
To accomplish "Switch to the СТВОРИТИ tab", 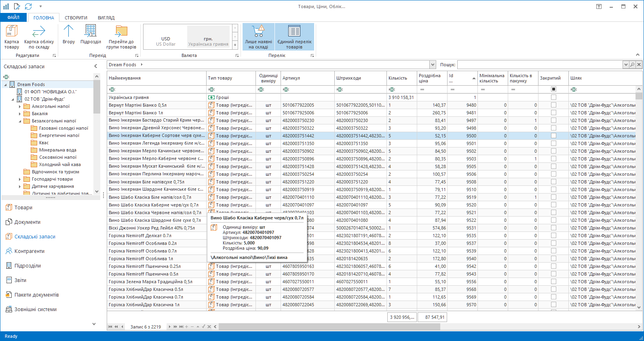I will point(76,18).
